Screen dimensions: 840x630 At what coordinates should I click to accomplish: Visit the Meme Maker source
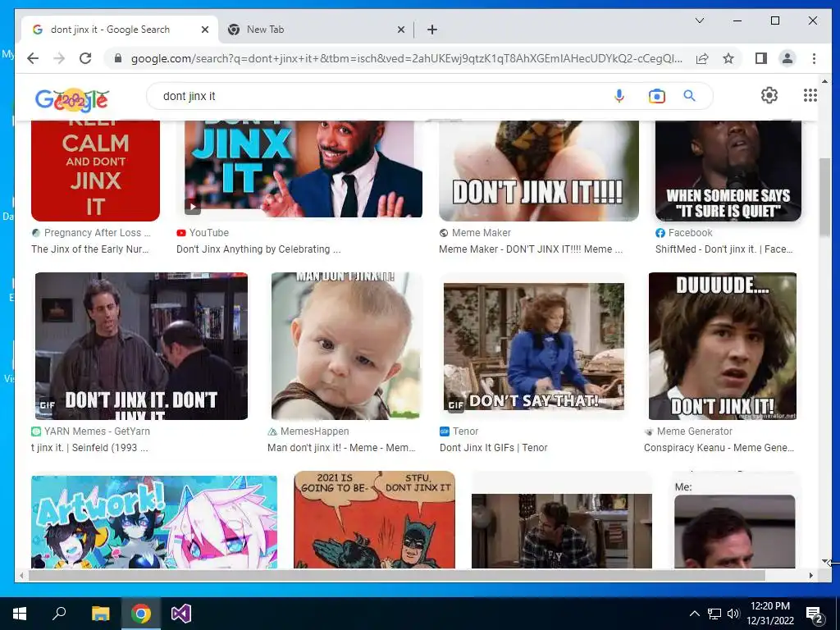(475, 233)
